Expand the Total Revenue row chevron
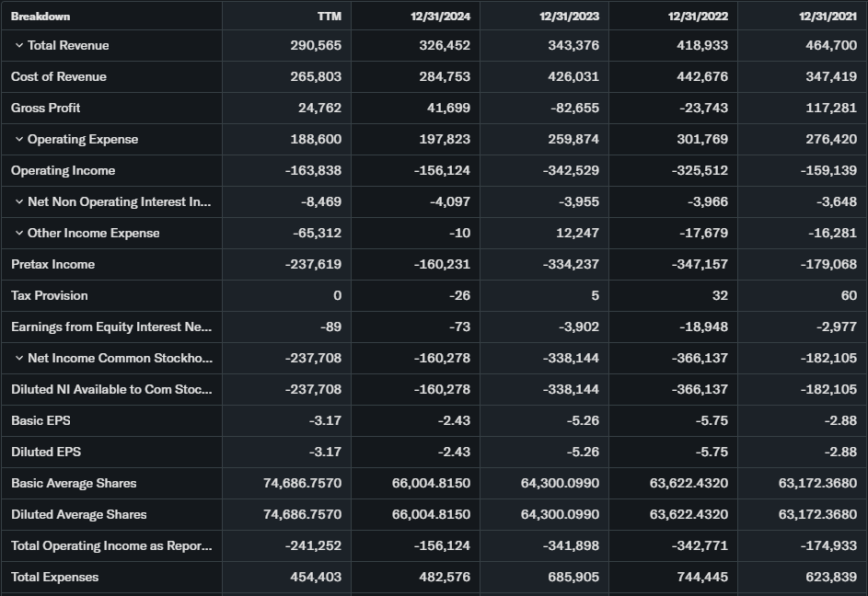The width and height of the screenshot is (868, 596). pos(19,46)
